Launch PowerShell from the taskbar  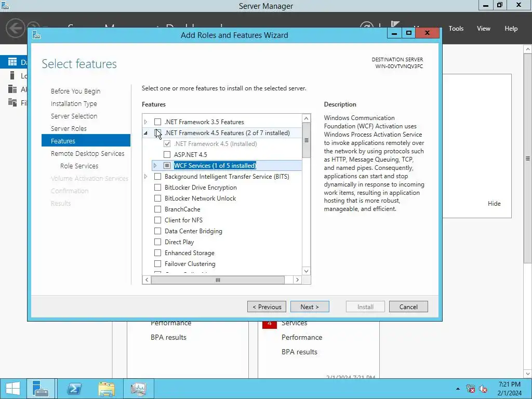point(74,389)
